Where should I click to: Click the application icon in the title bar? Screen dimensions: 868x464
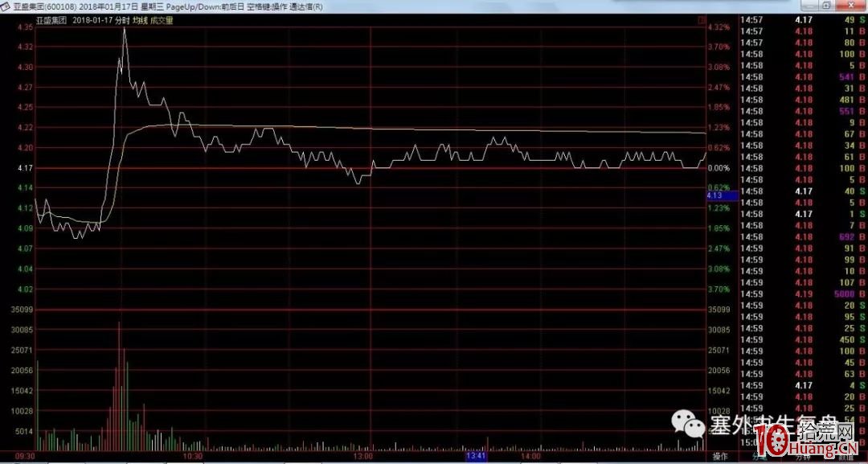tap(5, 6)
